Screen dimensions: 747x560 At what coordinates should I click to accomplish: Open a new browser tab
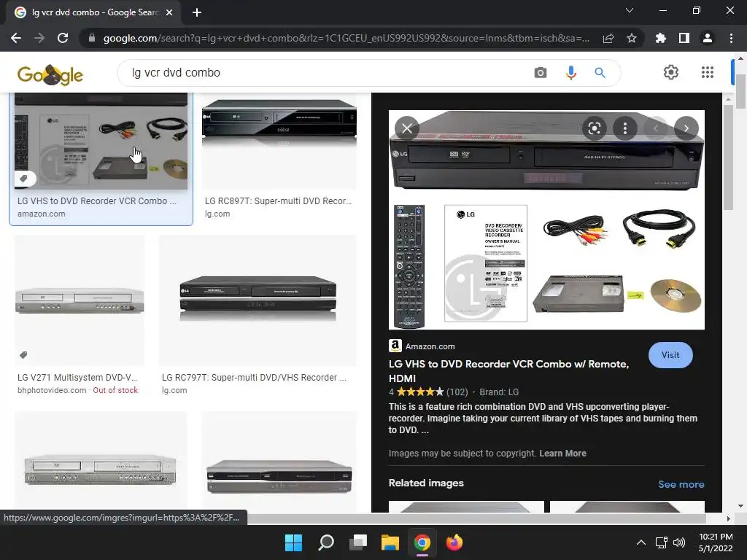[197, 12]
